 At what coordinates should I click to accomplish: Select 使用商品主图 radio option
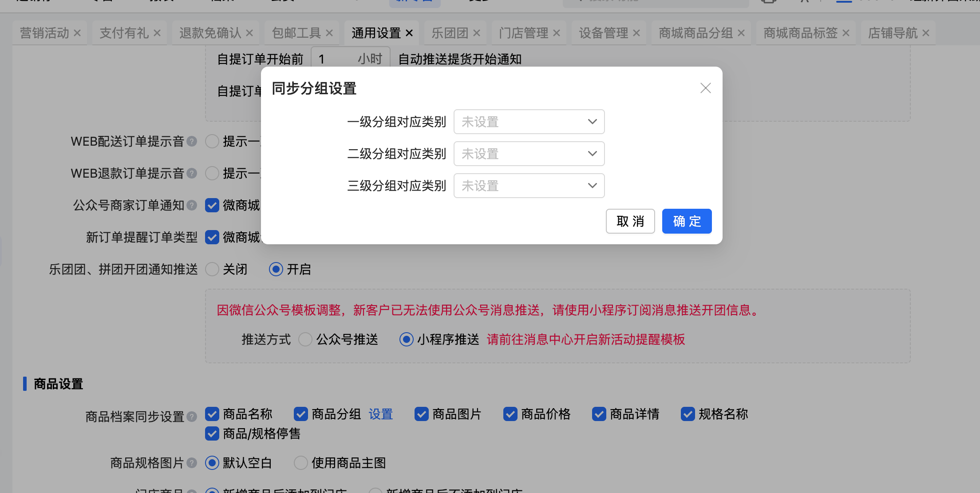[301, 463]
